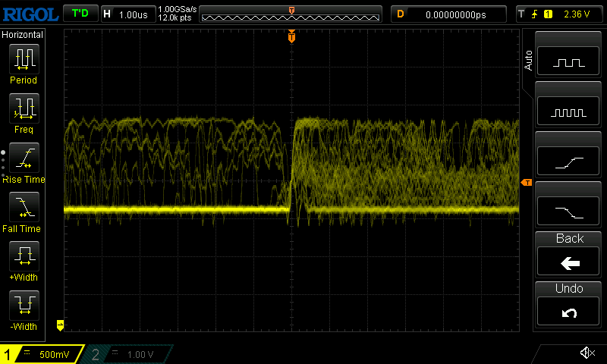Screen dimensions: 607x364
Task: Select the -Width measurement icon
Action: coord(24,306)
